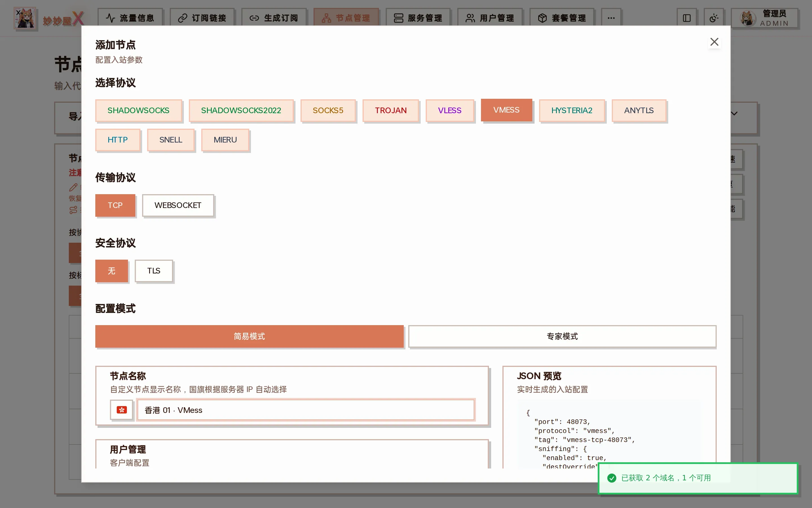The height and width of the screenshot is (508, 812).
Task: Open the more options ellipsis menu
Action: point(611,18)
